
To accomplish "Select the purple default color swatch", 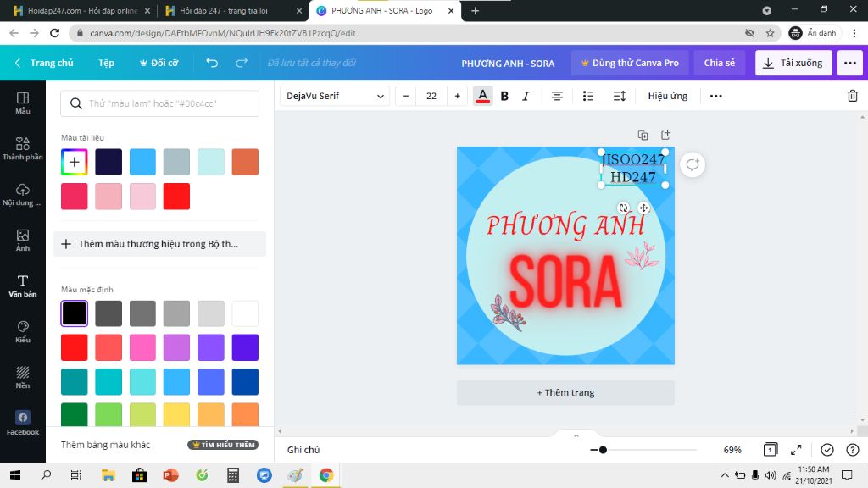I will 211,347.
